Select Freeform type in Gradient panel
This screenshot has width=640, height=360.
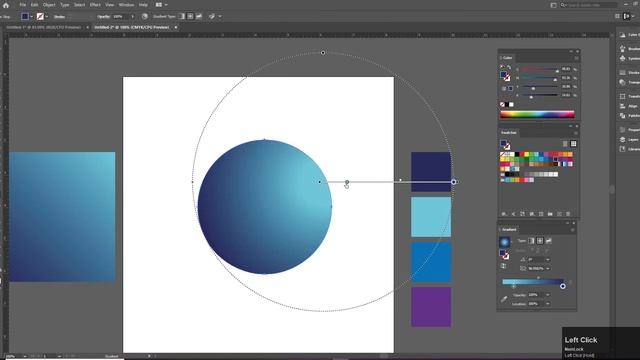(x=549, y=241)
